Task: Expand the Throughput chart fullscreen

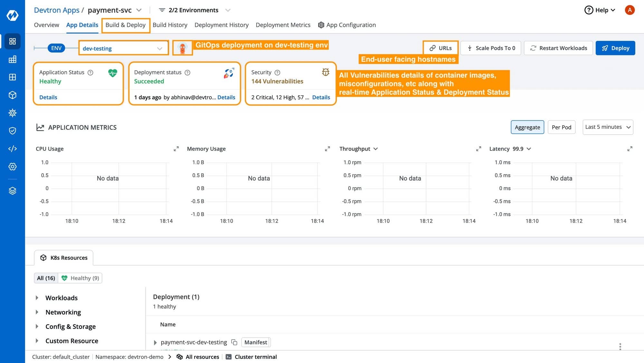Action: tap(478, 149)
